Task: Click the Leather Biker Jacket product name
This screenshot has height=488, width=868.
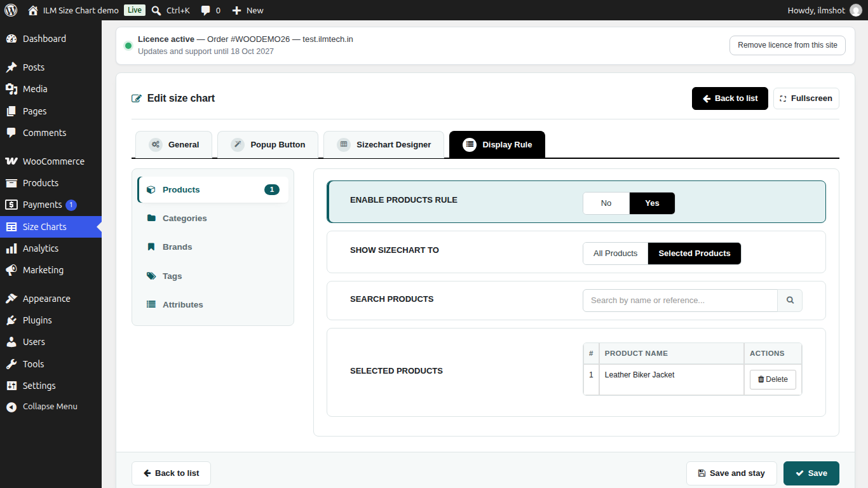Action: coord(639,375)
